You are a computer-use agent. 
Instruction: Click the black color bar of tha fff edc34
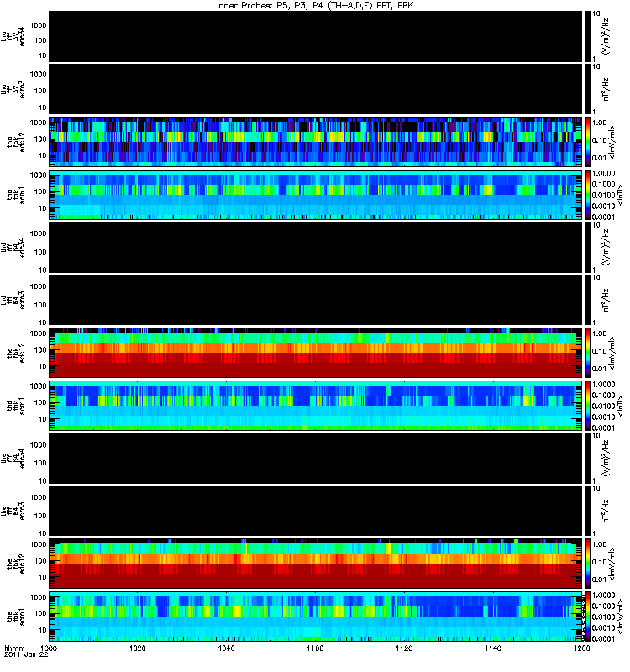pos(587,36)
